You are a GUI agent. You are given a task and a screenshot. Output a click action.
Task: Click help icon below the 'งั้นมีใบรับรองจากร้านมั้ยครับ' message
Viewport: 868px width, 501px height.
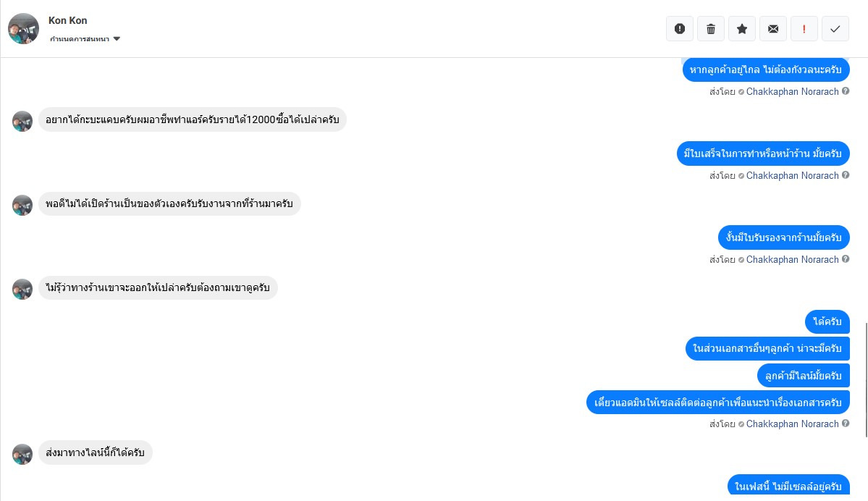(846, 260)
